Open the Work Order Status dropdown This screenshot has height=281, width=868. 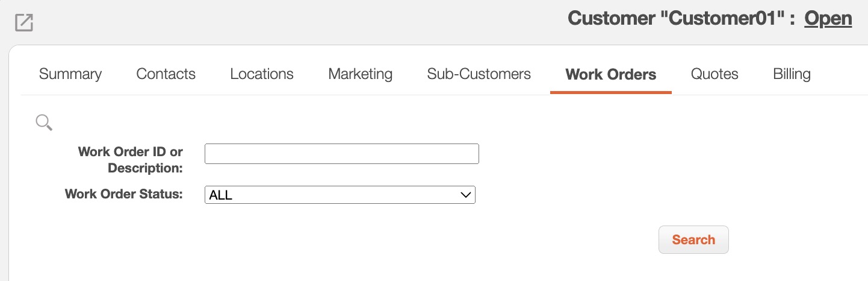coord(339,195)
